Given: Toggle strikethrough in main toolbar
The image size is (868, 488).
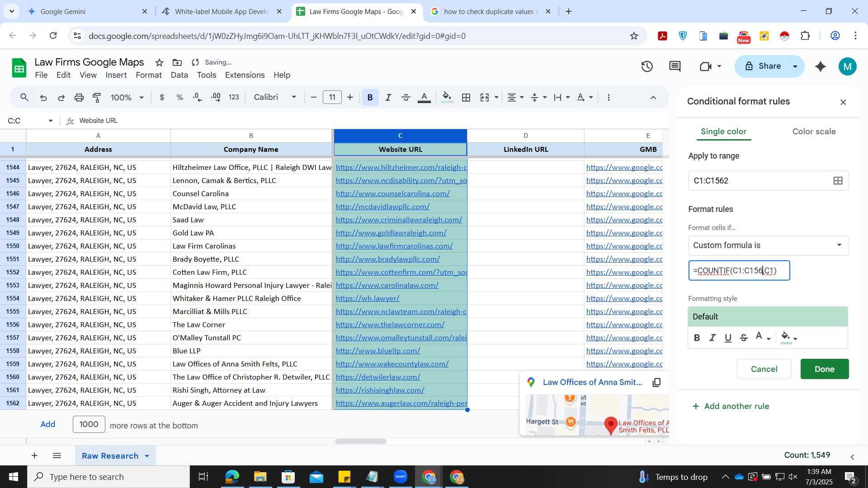Looking at the screenshot, I should [x=406, y=98].
